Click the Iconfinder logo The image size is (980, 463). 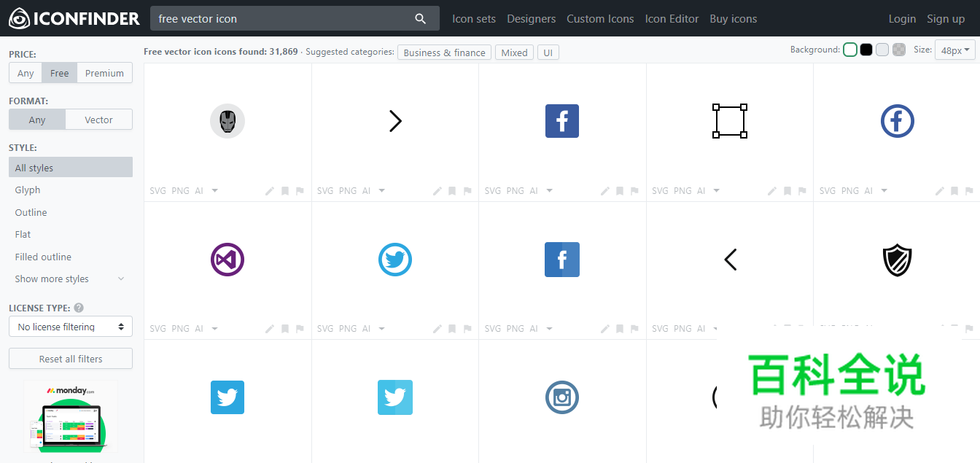tap(74, 19)
